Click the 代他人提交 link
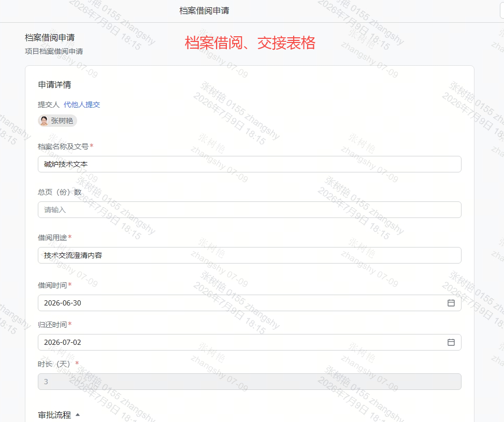This screenshot has height=422, width=504. [82, 105]
